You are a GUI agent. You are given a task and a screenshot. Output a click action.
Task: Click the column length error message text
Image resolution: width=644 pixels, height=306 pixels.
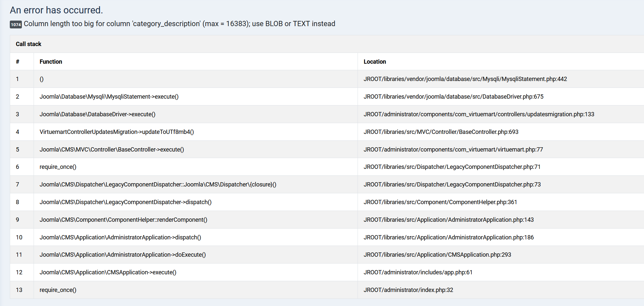coord(179,24)
